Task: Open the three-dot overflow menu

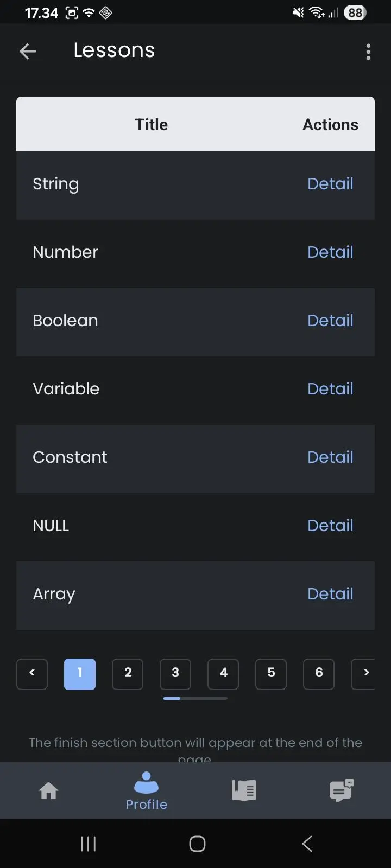Action: point(368,52)
